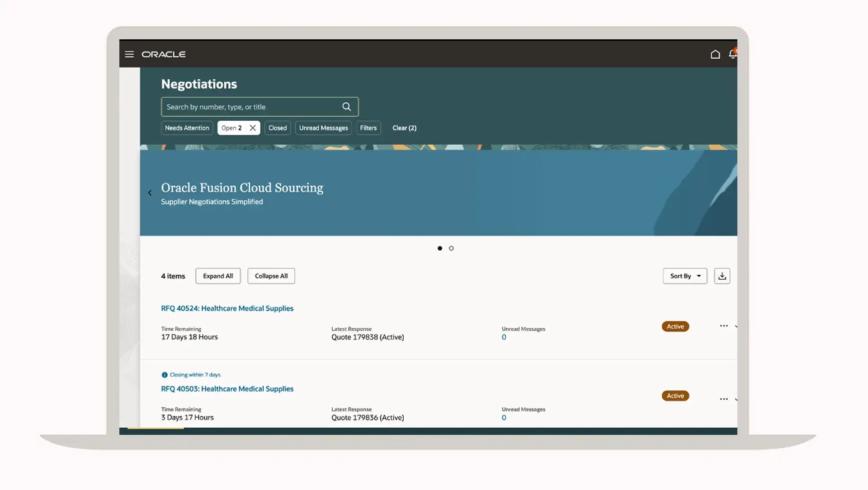Open the Sort By dropdown

tap(684, 276)
